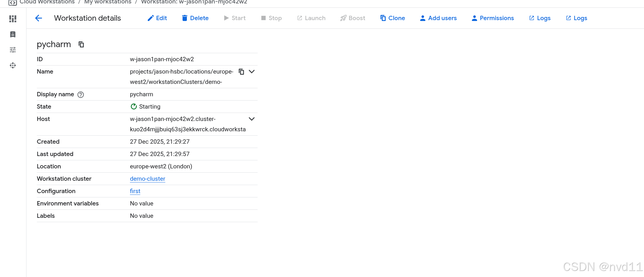Click the Starting state spinner icon
Viewport: 644px width, 277px height.
tap(134, 107)
